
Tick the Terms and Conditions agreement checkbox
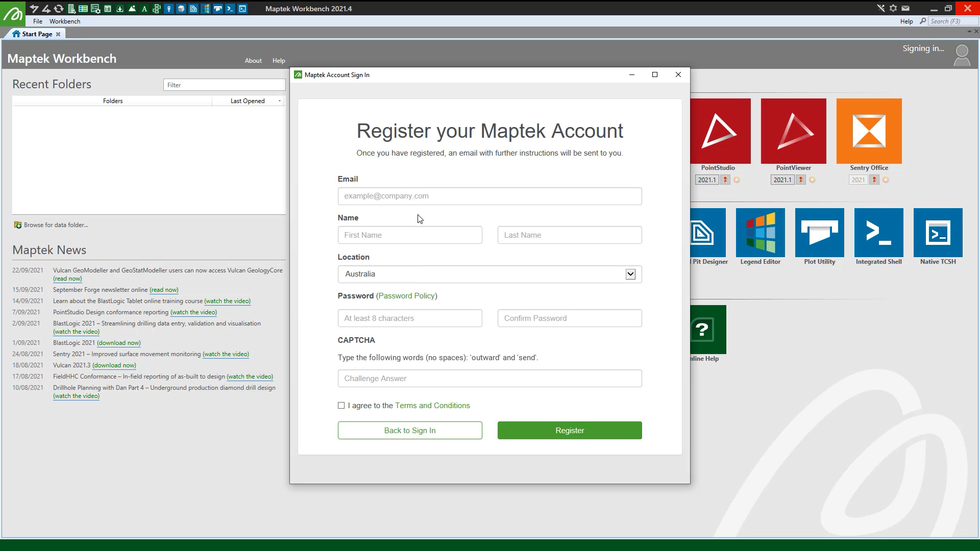click(341, 406)
